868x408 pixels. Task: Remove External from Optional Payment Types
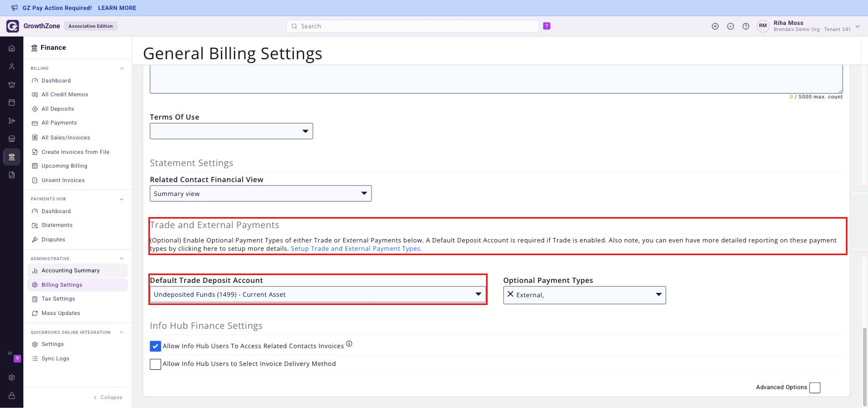click(x=510, y=295)
